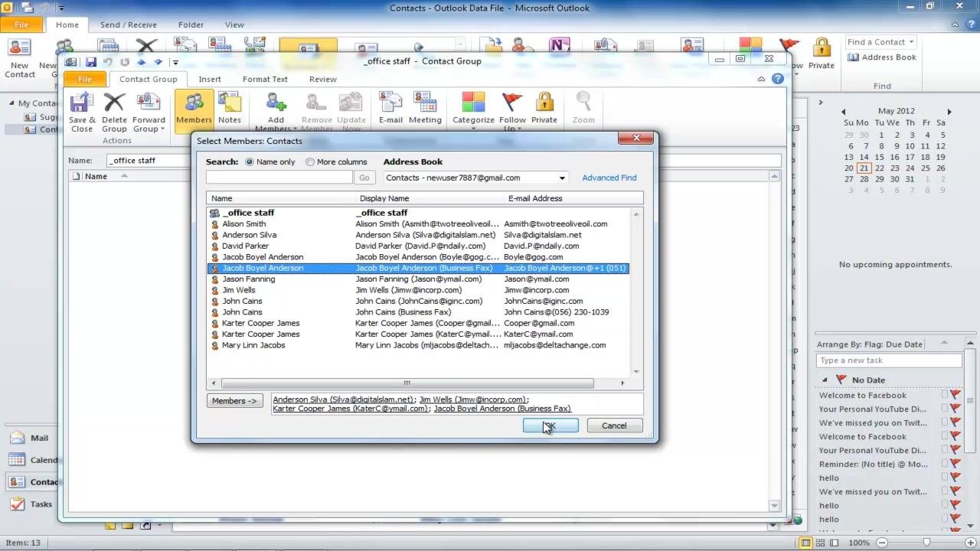Viewport: 980px width, 551px height.
Task: Click the Zoom magnifier icon
Action: tap(583, 109)
